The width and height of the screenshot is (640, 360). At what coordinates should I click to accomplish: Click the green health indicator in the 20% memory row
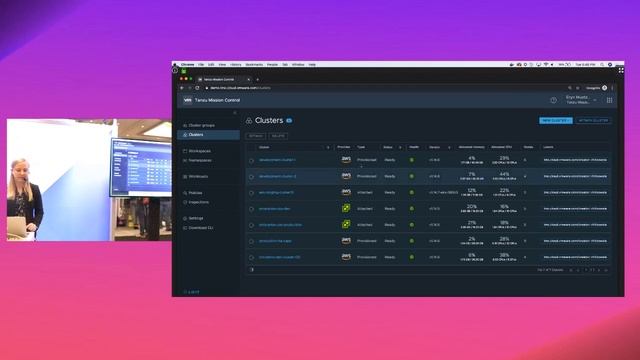[x=412, y=209]
